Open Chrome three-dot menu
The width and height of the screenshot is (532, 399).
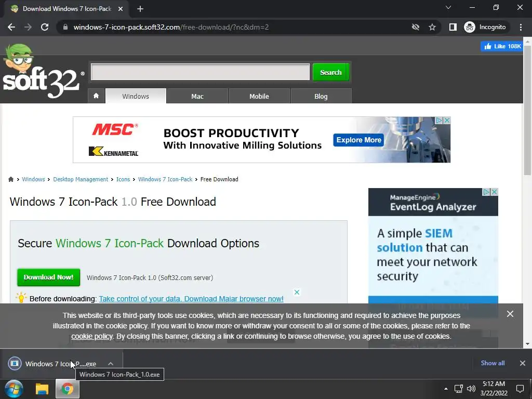coord(521,27)
